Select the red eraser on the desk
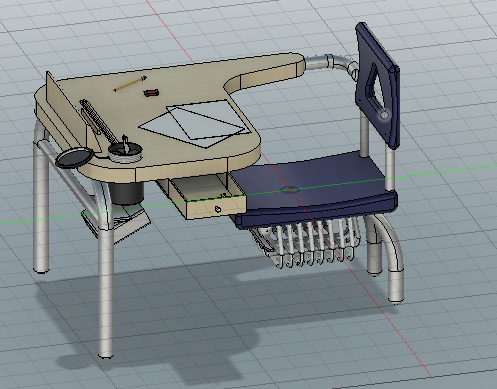The image size is (497, 389). [151, 93]
